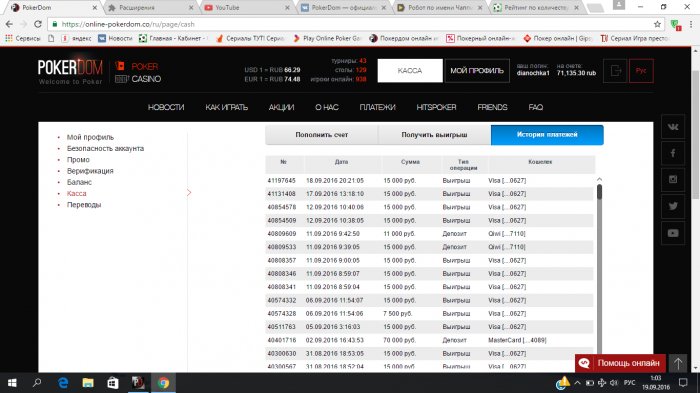Switch to the История платежей tab
Screen dimensions: 700x393
click(547, 135)
